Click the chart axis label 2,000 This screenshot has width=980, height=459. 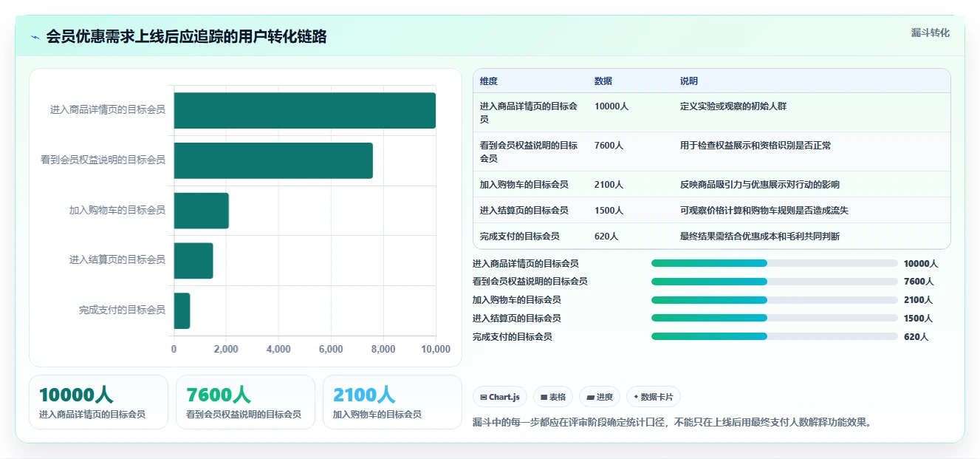point(226,349)
